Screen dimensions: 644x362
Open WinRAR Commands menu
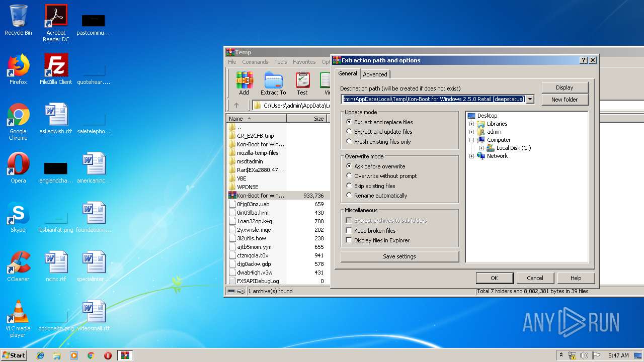pos(255,62)
